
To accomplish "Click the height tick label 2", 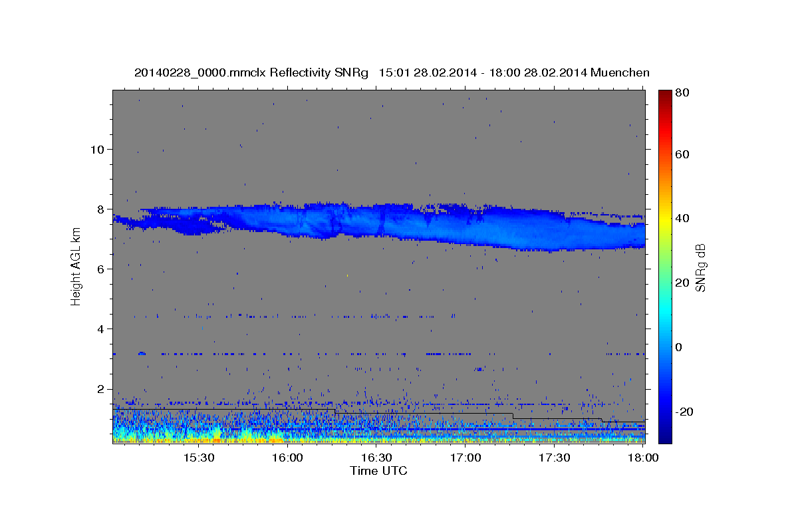I will pyautogui.click(x=102, y=389).
